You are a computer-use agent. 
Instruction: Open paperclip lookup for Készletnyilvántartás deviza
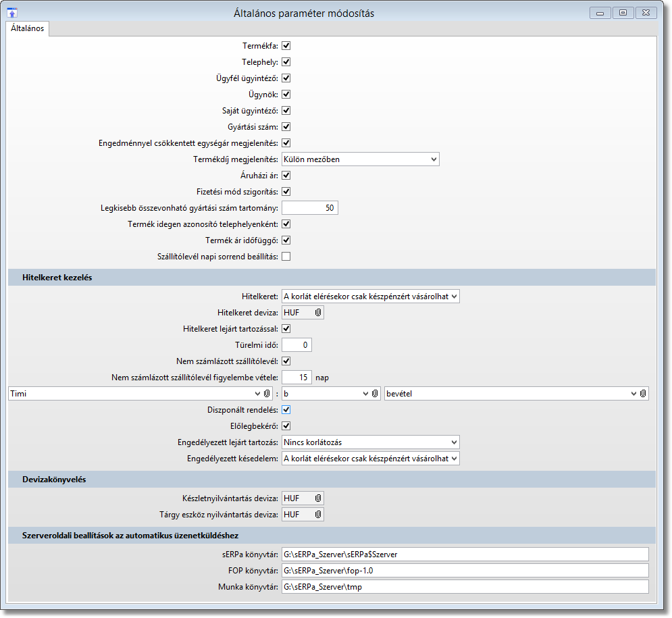point(318,498)
